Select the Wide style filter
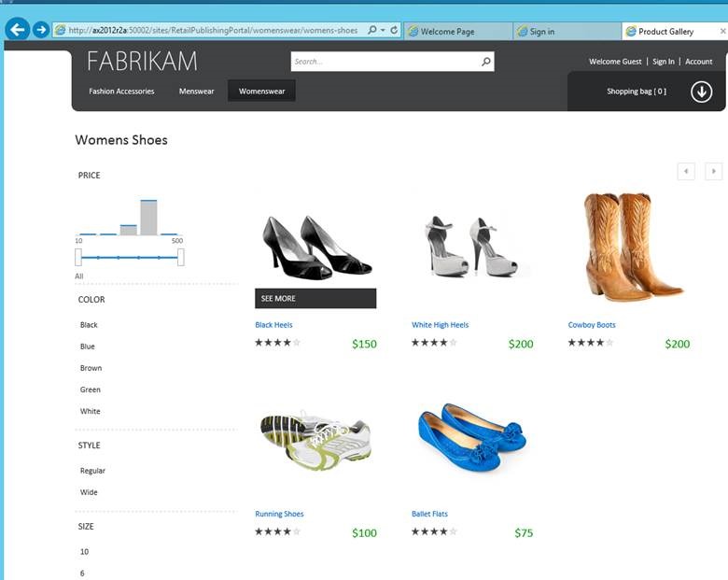 pos(89,492)
